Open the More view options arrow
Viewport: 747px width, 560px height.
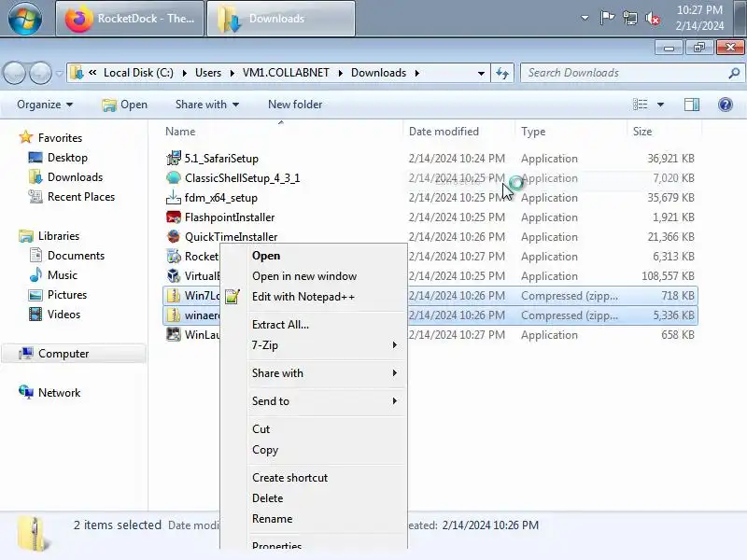click(660, 105)
